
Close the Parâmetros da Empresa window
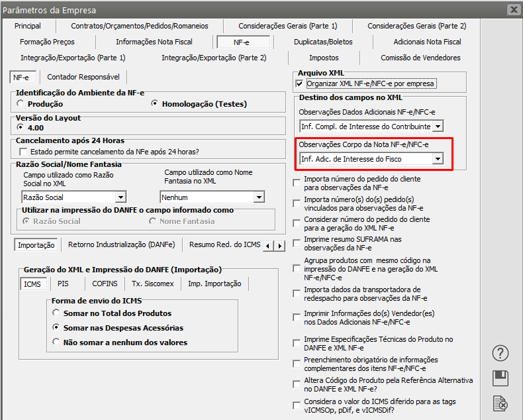pyautogui.click(x=512, y=10)
